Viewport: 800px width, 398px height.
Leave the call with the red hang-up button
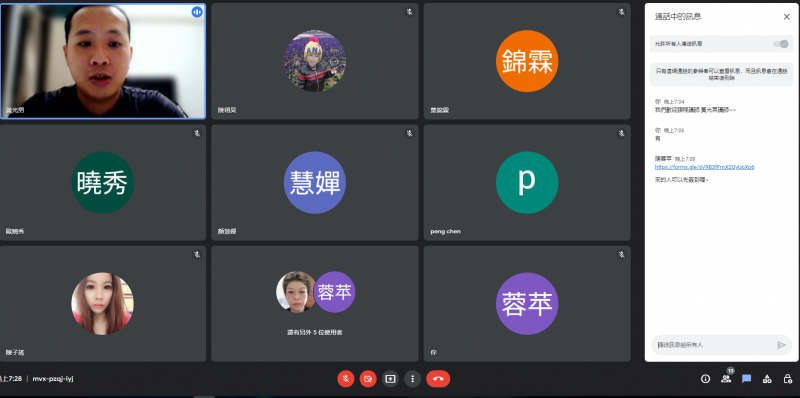(x=438, y=379)
